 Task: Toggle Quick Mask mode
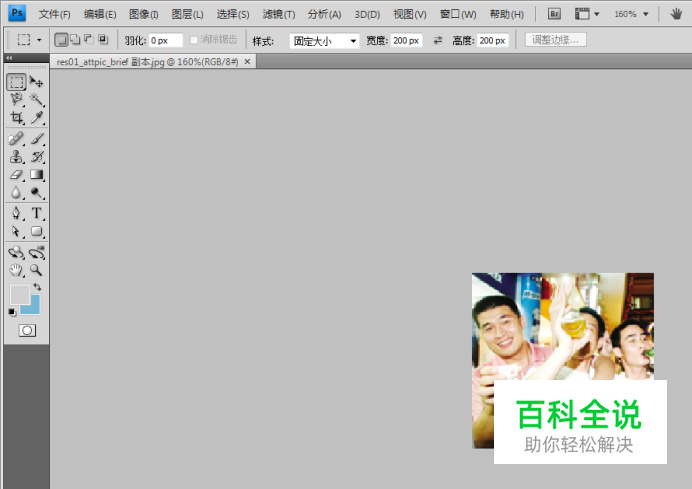[x=27, y=330]
